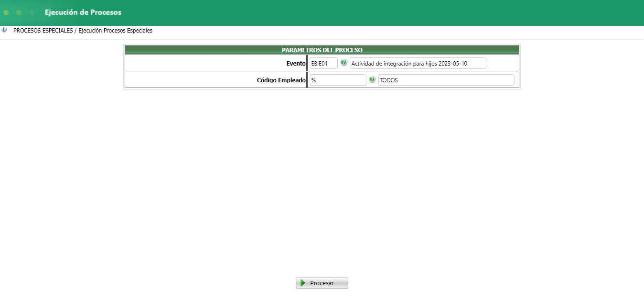This screenshot has width=644, height=301.
Task: Focus the Código Empleado % field
Action: coord(338,80)
